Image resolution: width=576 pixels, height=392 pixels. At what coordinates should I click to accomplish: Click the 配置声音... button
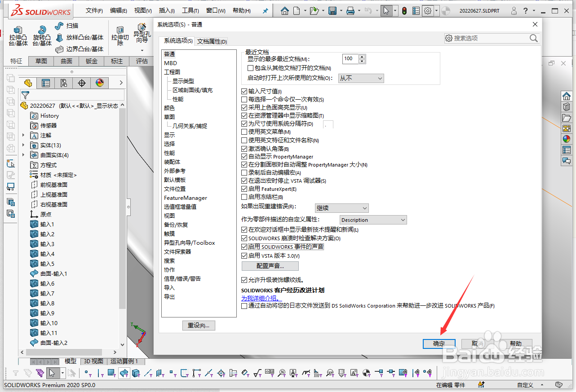pyautogui.click(x=270, y=266)
